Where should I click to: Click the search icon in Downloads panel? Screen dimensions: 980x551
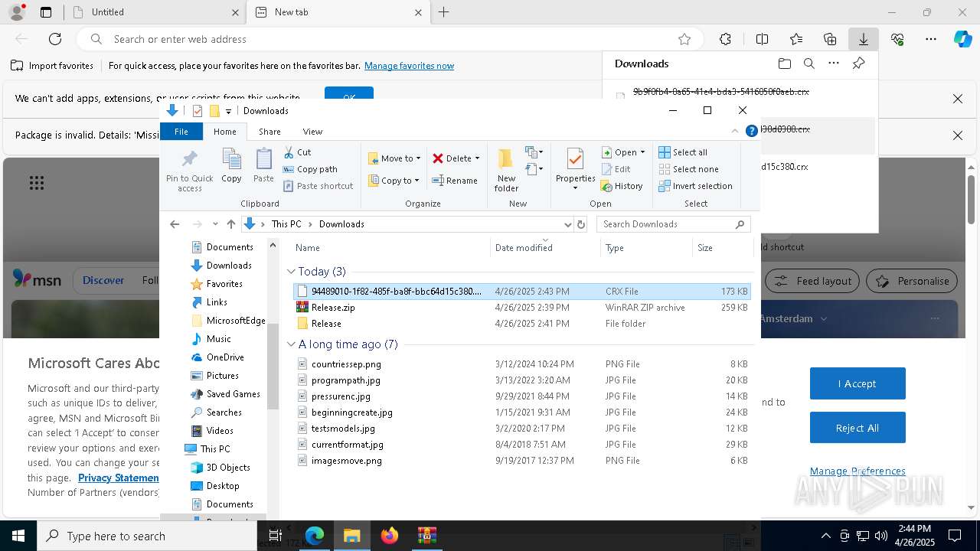(x=809, y=64)
